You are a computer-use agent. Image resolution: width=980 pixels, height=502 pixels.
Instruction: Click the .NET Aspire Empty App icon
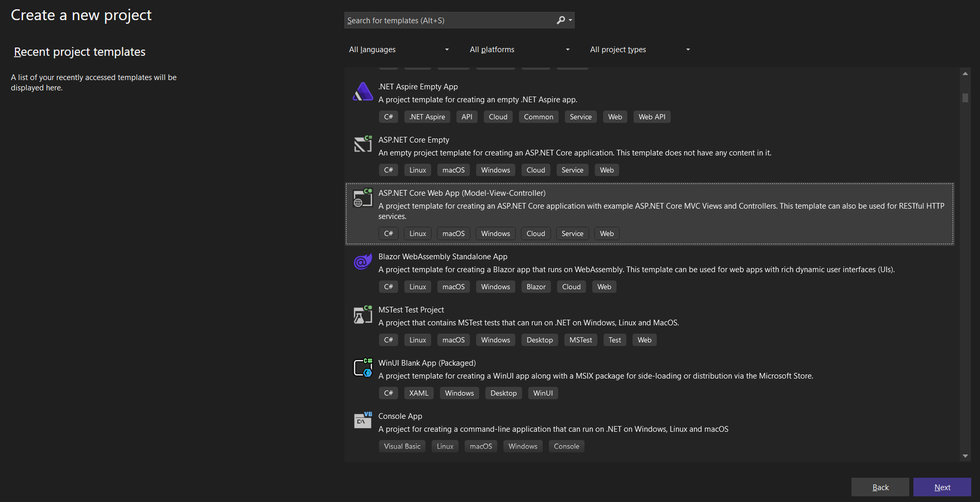pyautogui.click(x=363, y=92)
